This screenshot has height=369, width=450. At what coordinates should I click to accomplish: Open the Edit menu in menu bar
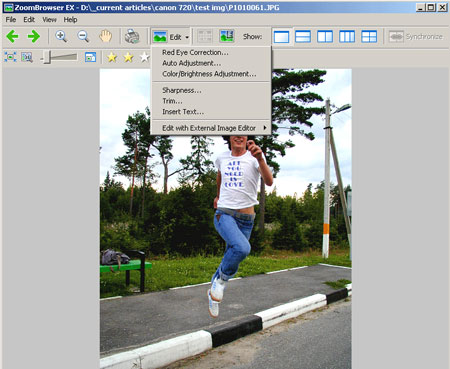[29, 20]
